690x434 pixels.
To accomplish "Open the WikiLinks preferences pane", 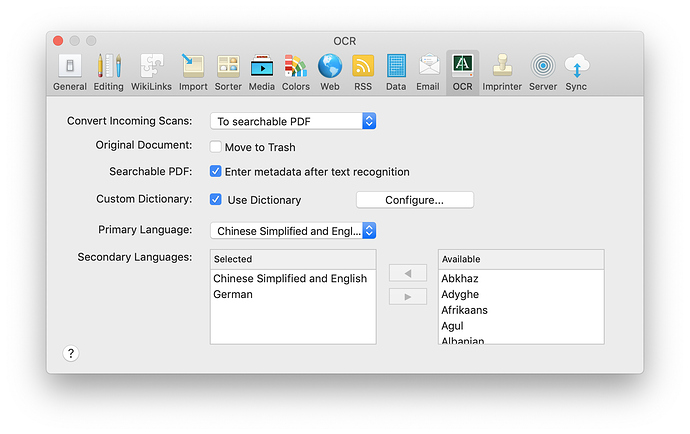I will tap(151, 72).
